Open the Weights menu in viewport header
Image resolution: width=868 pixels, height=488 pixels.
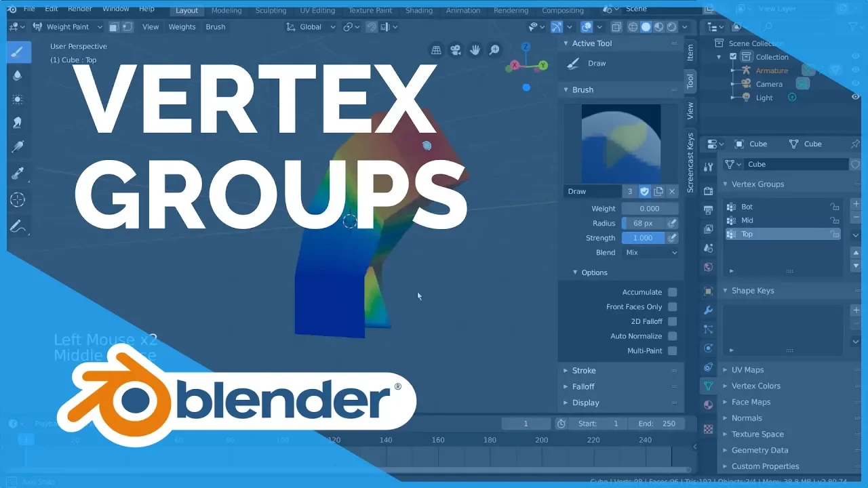(182, 27)
